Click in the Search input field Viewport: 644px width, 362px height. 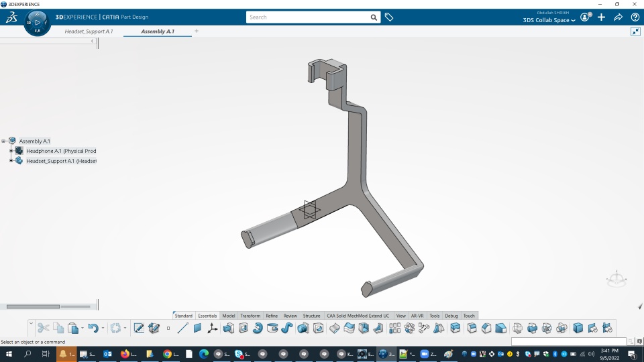point(308,17)
